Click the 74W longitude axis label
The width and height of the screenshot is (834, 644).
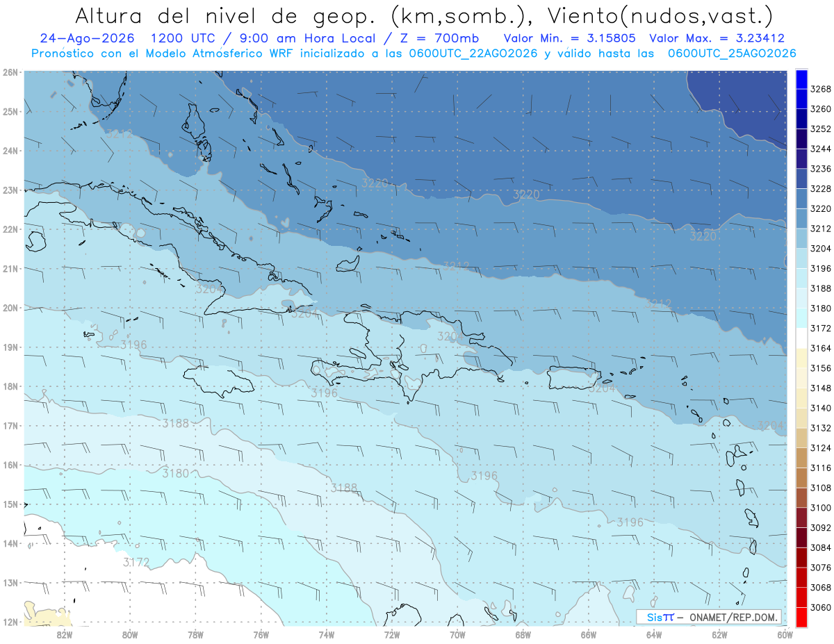coord(327,634)
